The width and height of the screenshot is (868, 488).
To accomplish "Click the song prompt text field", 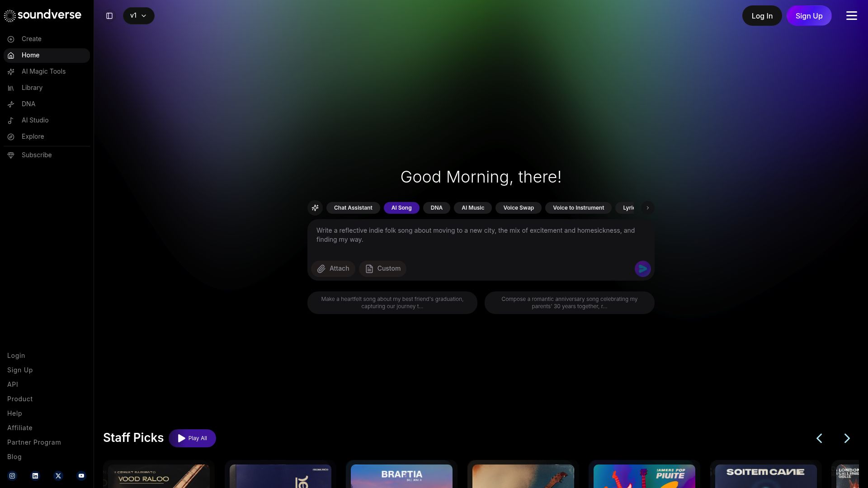I will click(481, 239).
